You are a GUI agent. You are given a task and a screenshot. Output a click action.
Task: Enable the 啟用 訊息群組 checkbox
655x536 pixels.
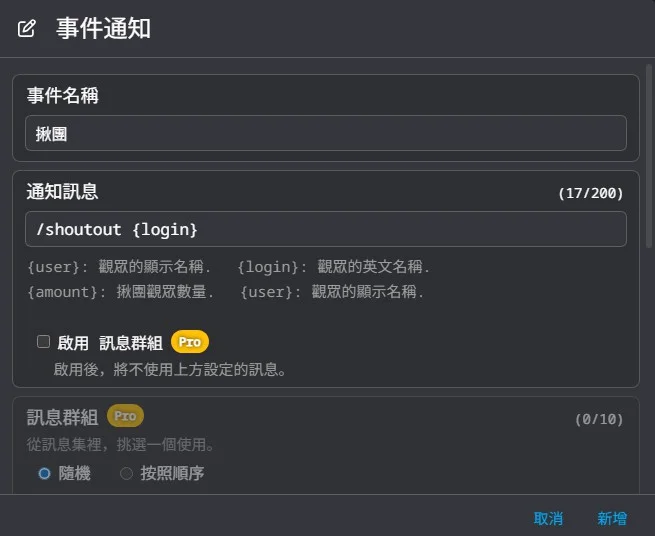43,341
